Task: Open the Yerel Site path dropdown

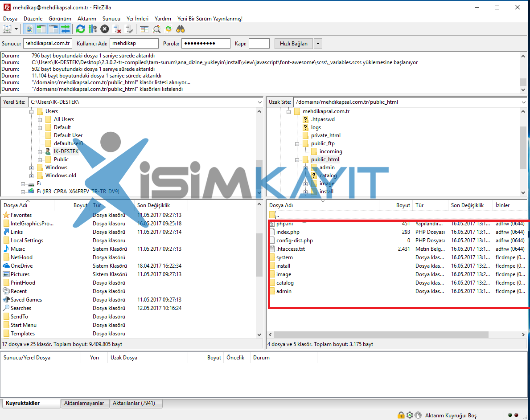Action: click(x=259, y=102)
